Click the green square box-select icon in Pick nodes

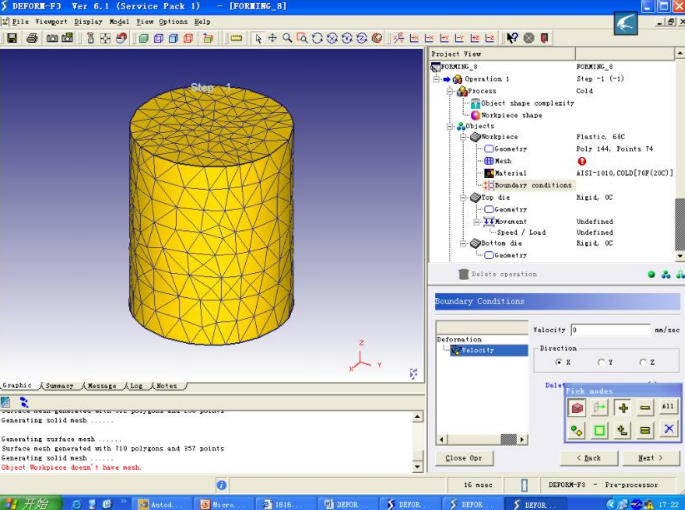(x=599, y=431)
